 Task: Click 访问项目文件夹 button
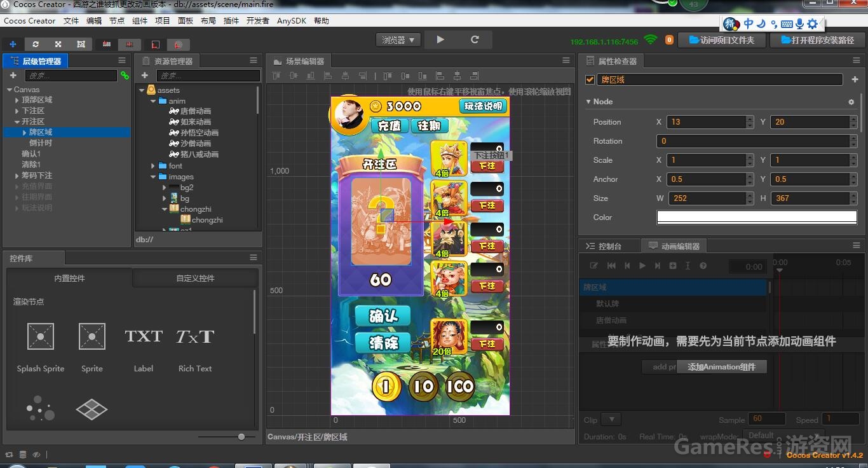(721, 40)
